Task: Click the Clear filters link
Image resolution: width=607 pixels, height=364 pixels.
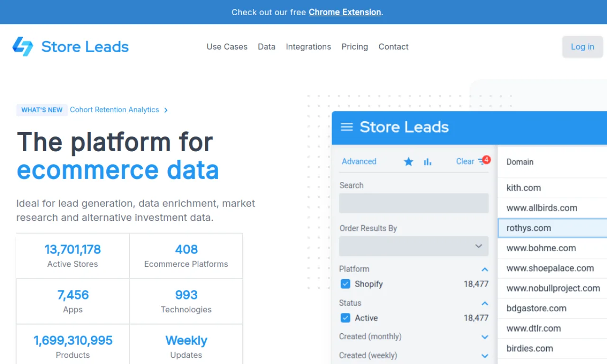Action: (x=465, y=162)
